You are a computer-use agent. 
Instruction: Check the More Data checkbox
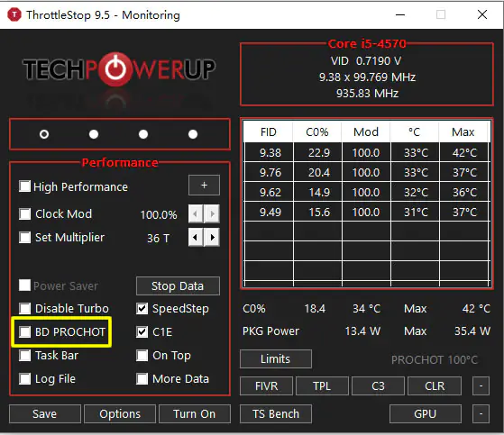pyautogui.click(x=142, y=379)
